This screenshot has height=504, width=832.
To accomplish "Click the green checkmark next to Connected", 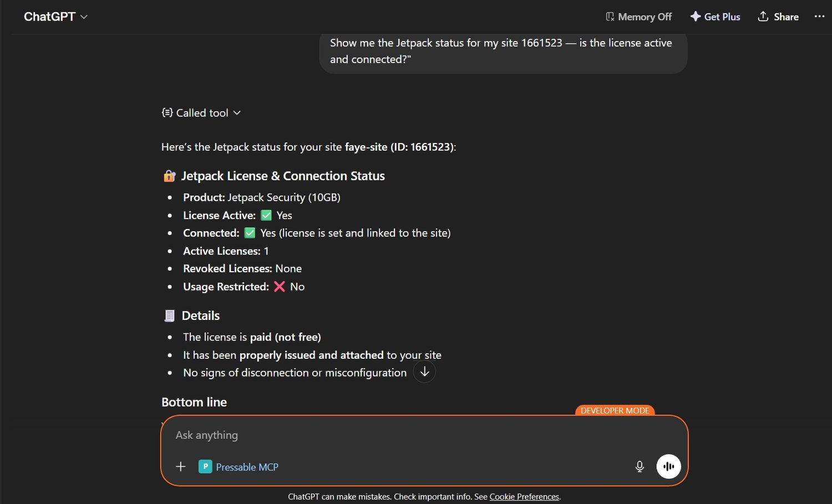I will 250,233.
